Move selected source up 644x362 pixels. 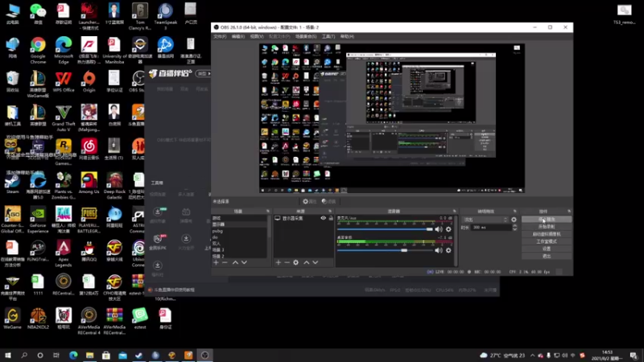click(307, 262)
